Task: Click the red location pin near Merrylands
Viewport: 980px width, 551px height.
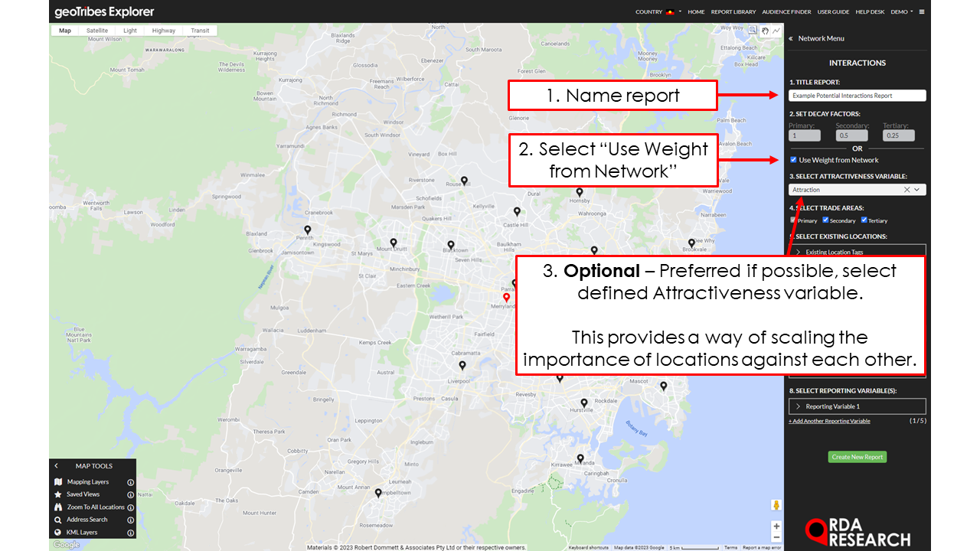Action: coord(506,298)
